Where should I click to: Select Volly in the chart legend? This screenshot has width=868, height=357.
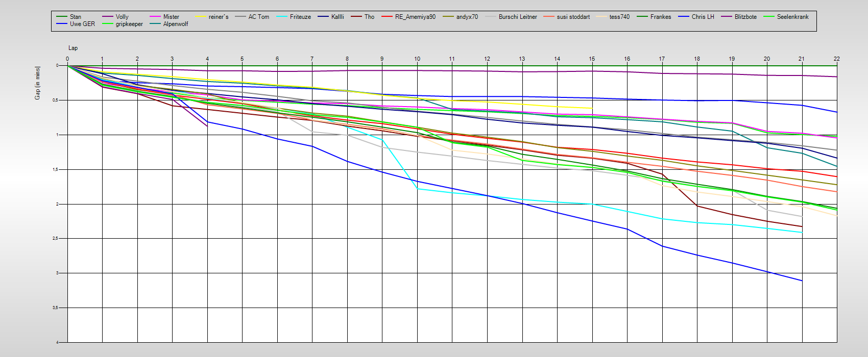pos(122,17)
